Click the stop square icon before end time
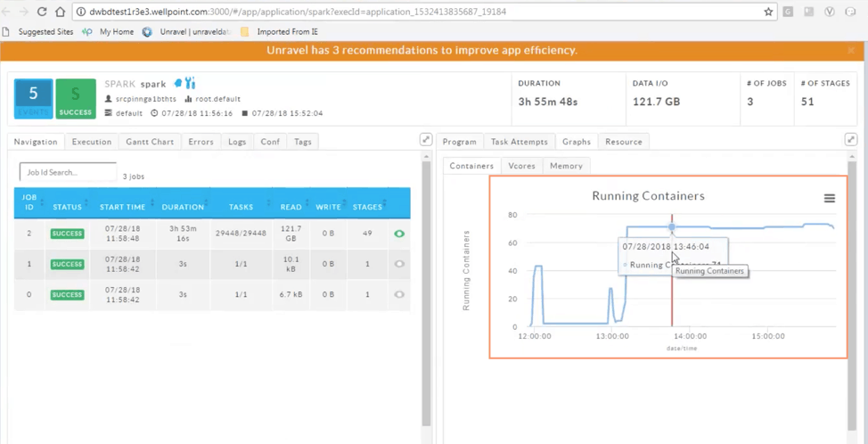 point(245,113)
